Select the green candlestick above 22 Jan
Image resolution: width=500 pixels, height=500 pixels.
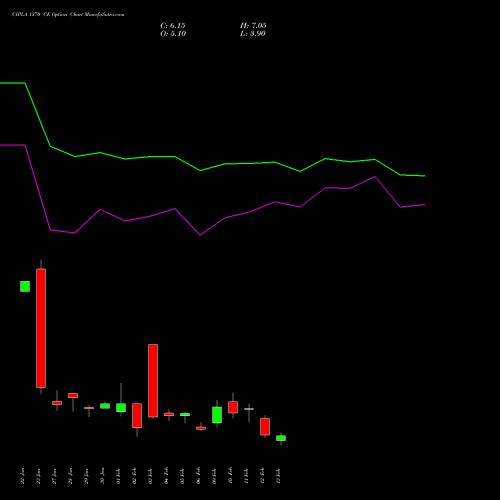[25, 286]
